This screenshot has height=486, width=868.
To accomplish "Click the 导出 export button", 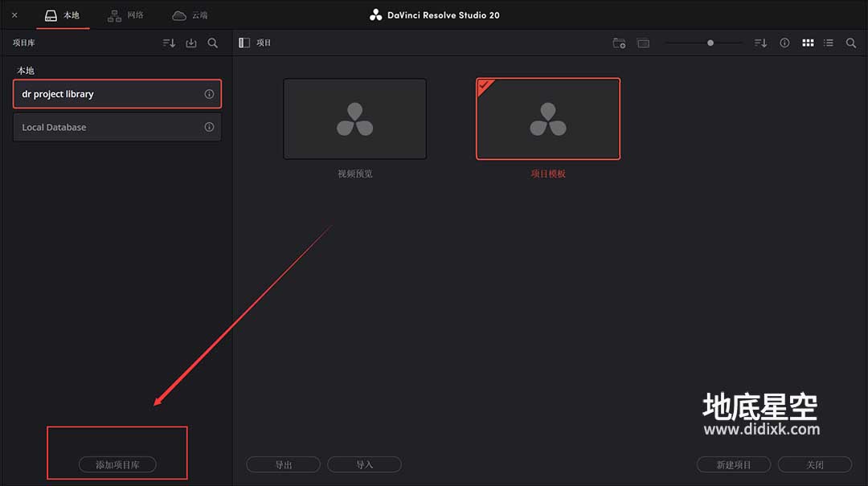I will click(x=284, y=464).
